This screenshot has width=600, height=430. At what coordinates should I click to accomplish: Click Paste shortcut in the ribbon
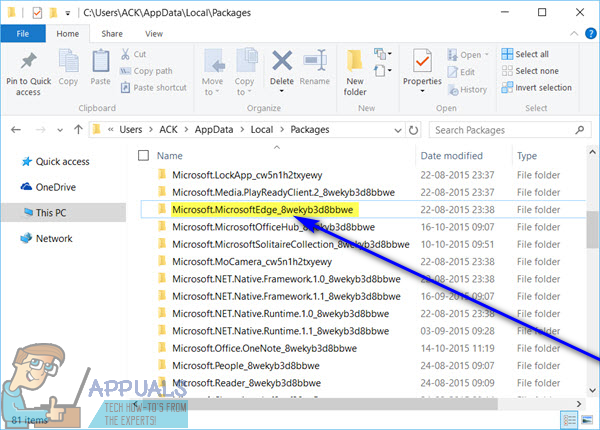(153, 88)
